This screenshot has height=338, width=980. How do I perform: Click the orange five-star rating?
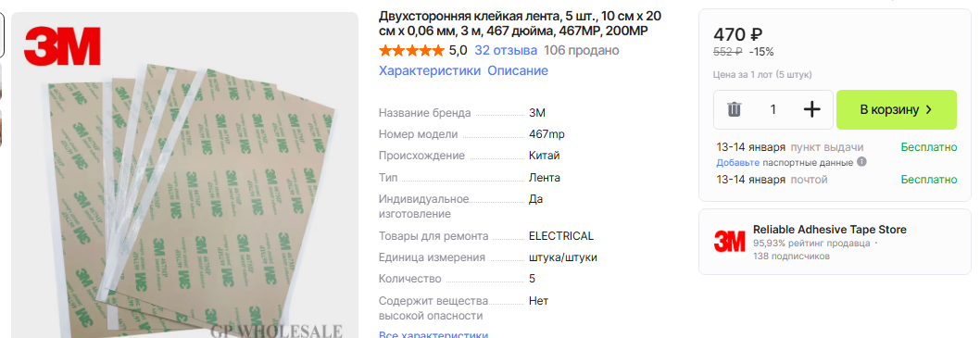tap(411, 51)
